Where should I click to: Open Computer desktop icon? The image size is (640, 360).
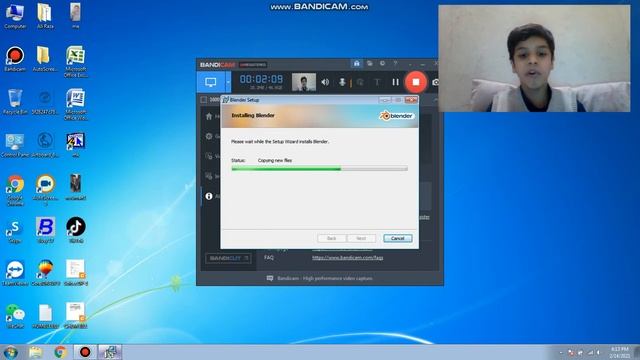coord(15,16)
